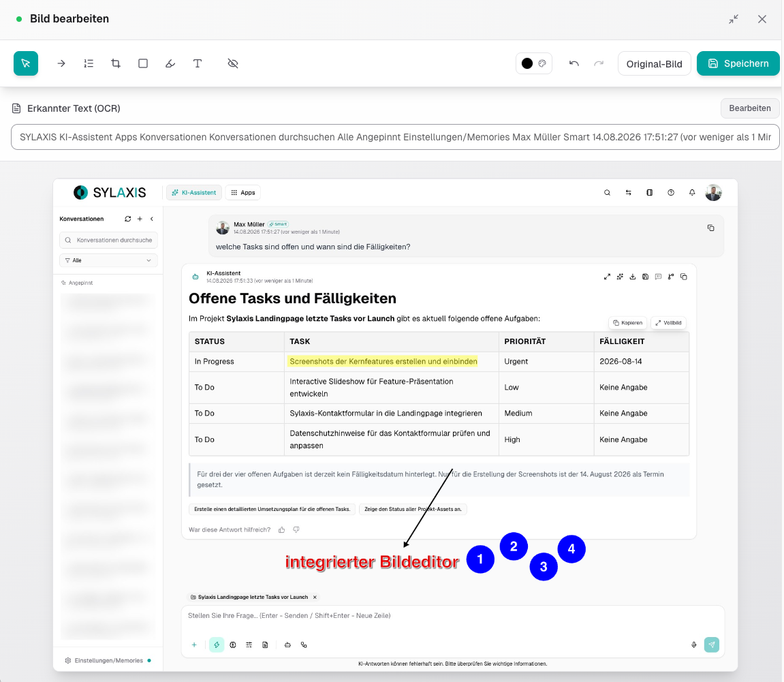Activate the blur/hide eye-slash tool
Viewport: 784px width, 682px height.
pyautogui.click(x=232, y=63)
